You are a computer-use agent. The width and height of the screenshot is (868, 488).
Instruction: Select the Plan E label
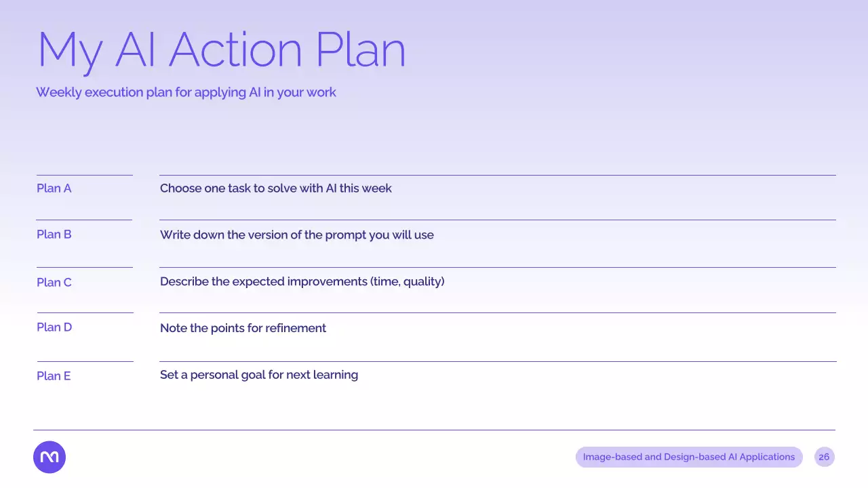click(x=54, y=375)
